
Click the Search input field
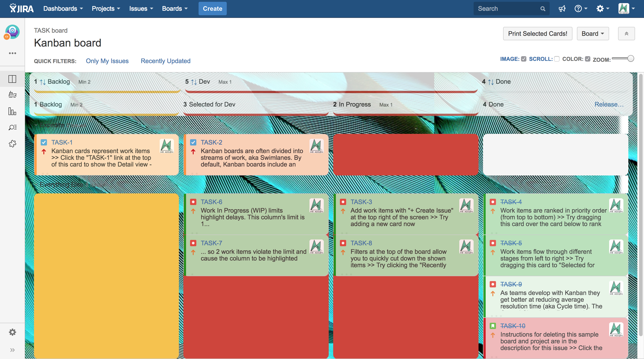pos(508,9)
